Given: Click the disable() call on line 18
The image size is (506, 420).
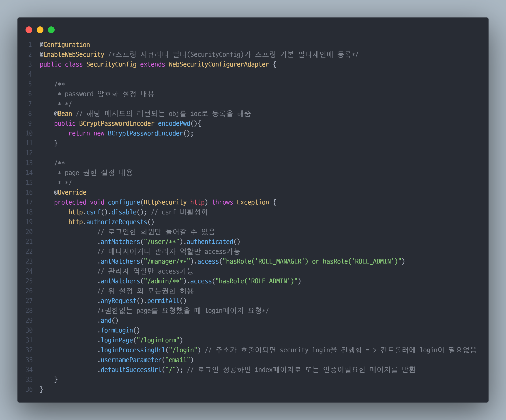Looking at the screenshot, I should 127,212.
